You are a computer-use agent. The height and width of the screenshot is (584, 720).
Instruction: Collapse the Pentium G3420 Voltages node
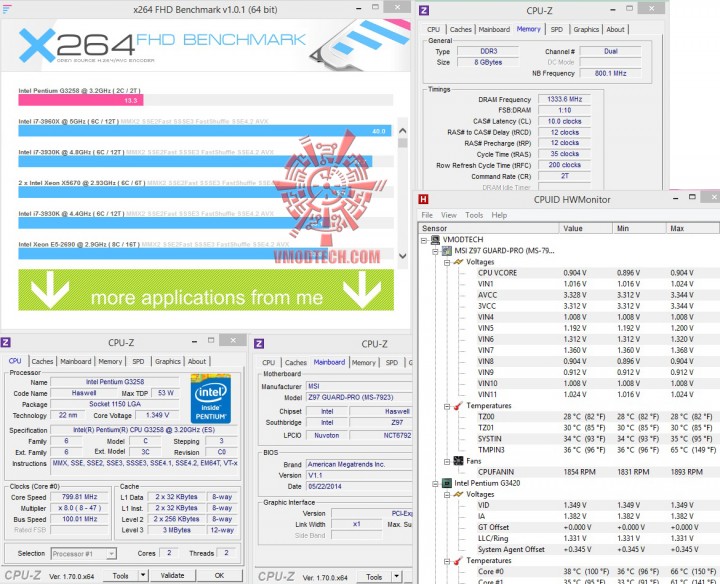pos(447,495)
